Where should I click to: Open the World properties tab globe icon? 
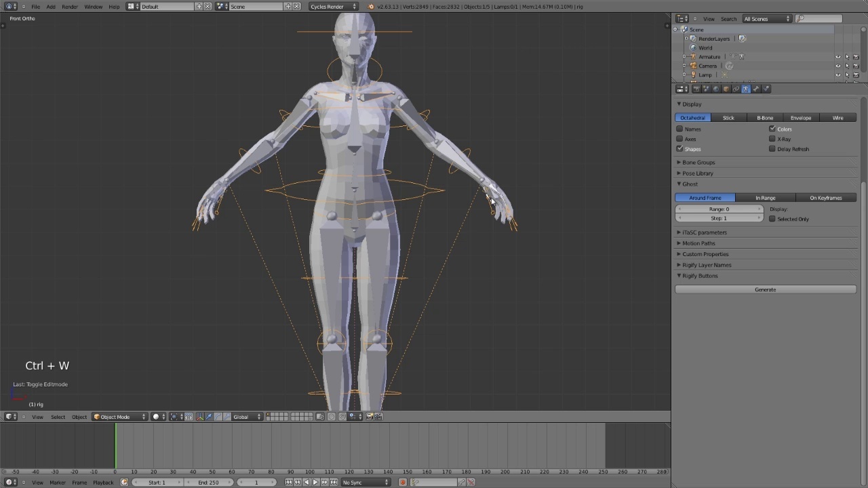click(715, 89)
